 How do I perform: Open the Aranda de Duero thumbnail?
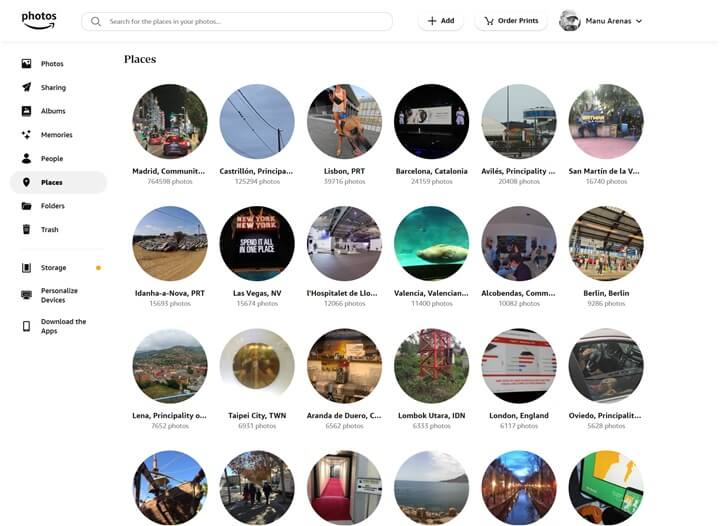click(344, 366)
